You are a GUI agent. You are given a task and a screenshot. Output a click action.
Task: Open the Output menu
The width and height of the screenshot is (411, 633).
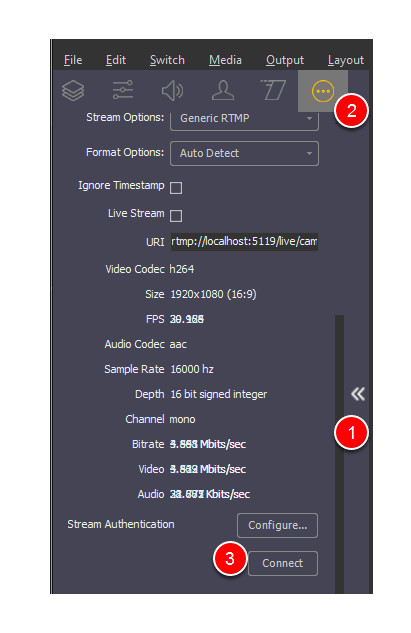tap(285, 60)
